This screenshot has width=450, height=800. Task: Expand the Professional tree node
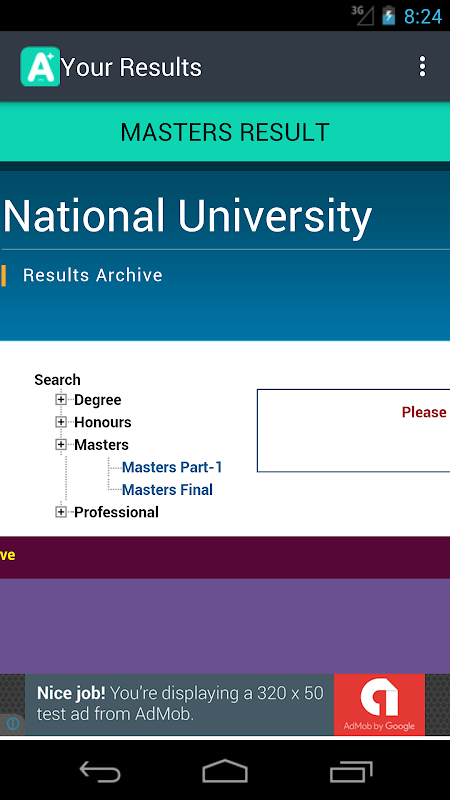(61, 512)
